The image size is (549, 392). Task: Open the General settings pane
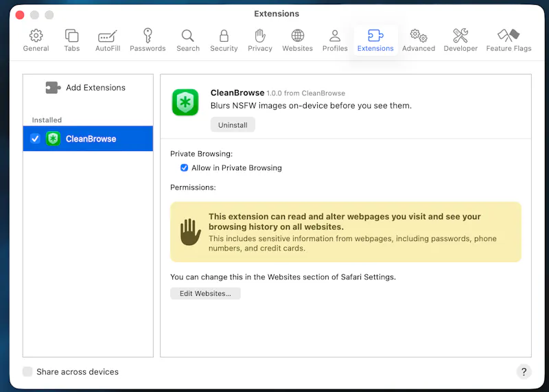[36, 41]
